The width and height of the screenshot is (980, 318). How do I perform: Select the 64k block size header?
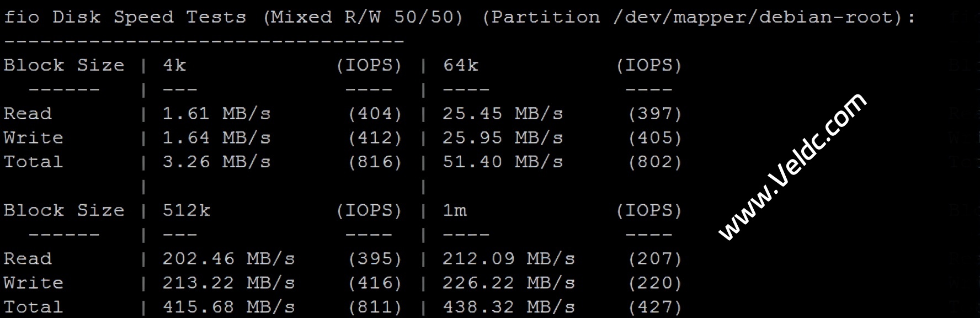tap(460, 66)
